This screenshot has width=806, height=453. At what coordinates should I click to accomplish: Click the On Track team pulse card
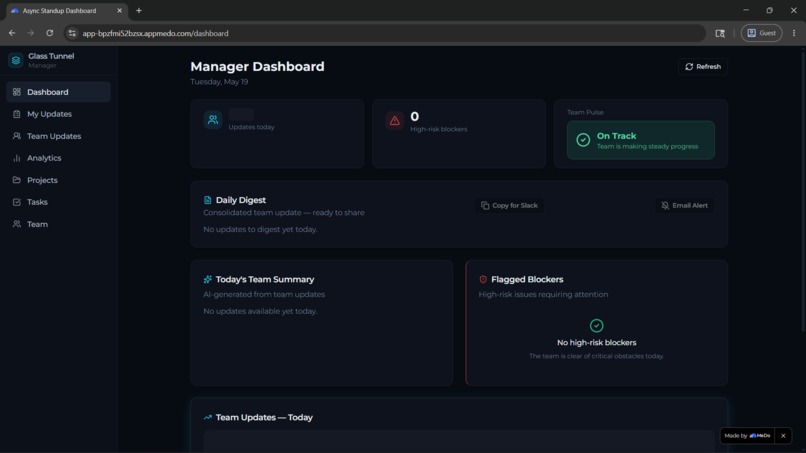[x=640, y=140]
